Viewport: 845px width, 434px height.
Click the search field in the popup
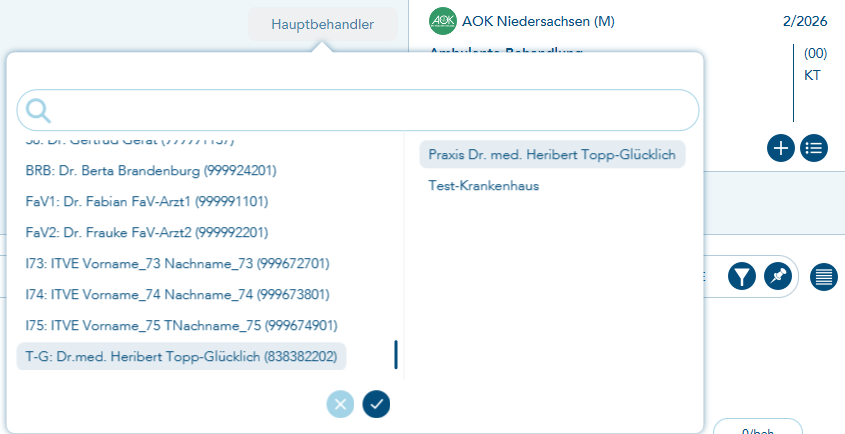(x=358, y=111)
